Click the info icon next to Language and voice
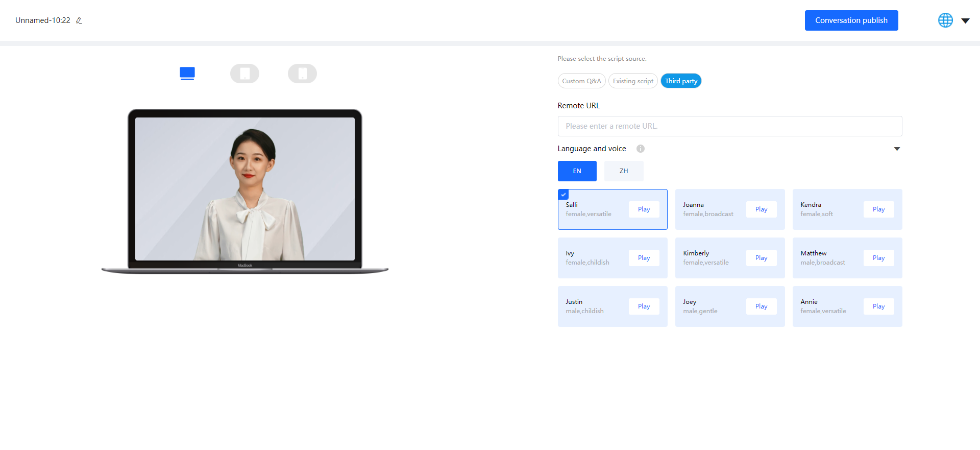 (x=640, y=149)
